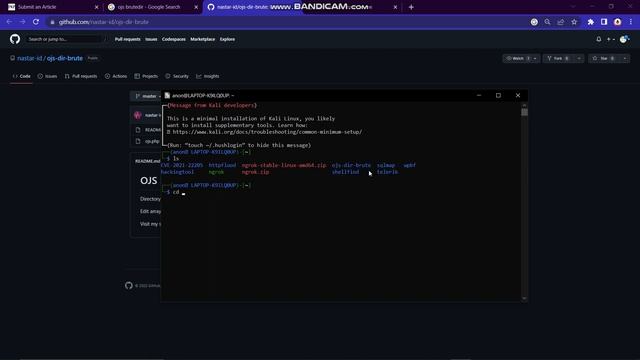Open the repository Pull requests tab
The width and height of the screenshot is (640, 360).
click(x=81, y=76)
